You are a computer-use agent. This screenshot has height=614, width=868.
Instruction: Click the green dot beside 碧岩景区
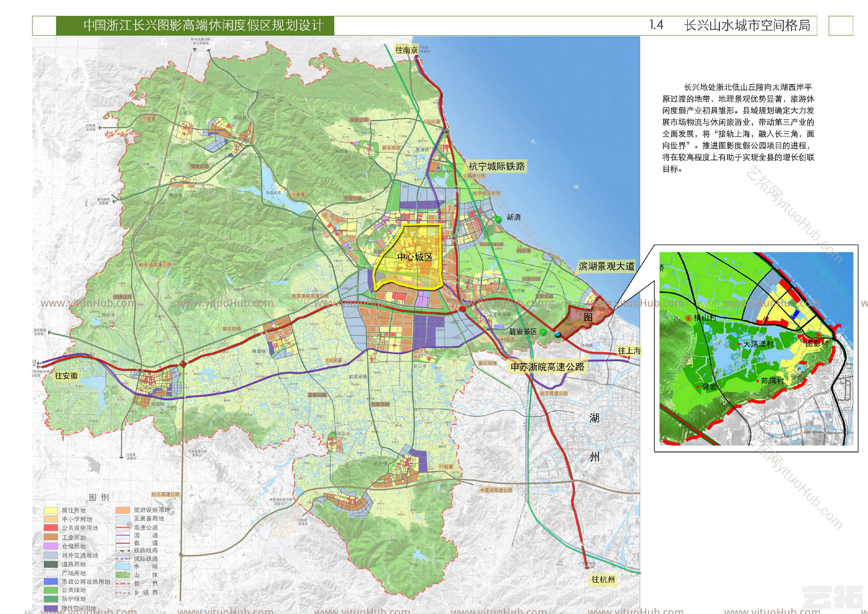click(x=544, y=332)
